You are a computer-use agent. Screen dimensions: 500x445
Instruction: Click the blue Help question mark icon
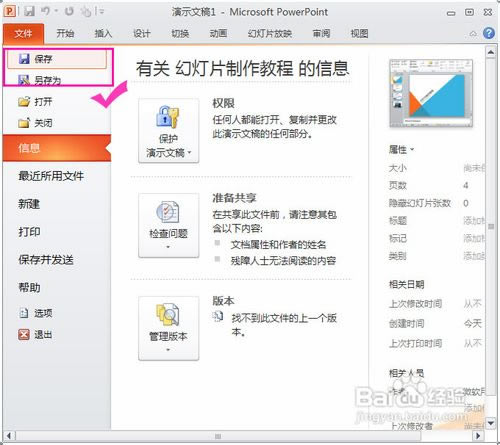point(489,33)
